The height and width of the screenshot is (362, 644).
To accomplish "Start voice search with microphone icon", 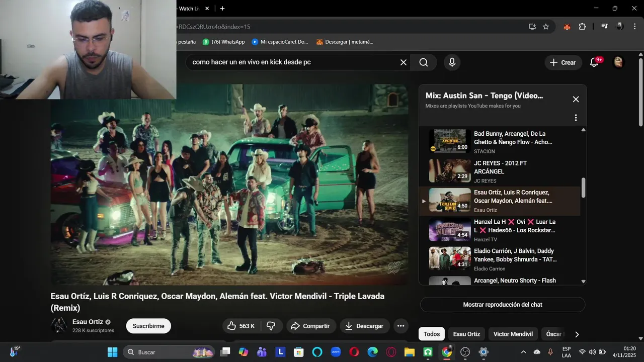I will coord(452,62).
